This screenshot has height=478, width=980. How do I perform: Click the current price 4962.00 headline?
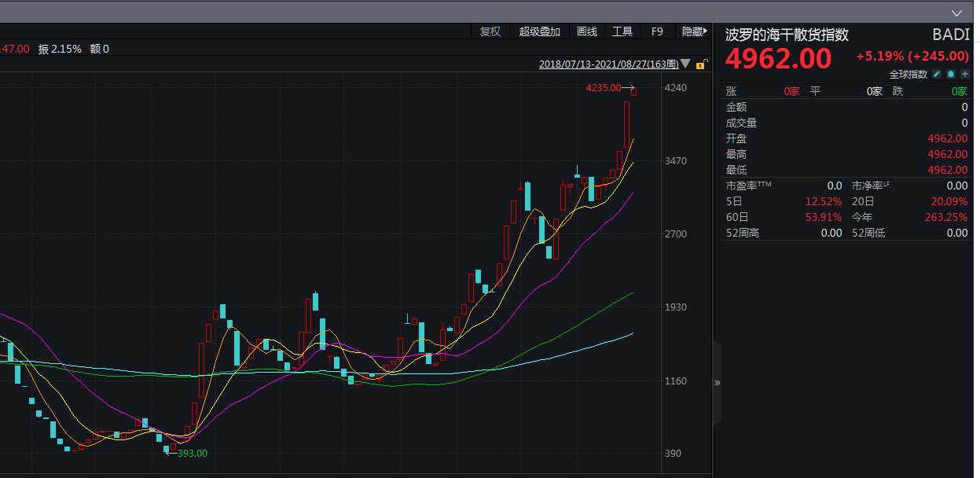click(778, 58)
